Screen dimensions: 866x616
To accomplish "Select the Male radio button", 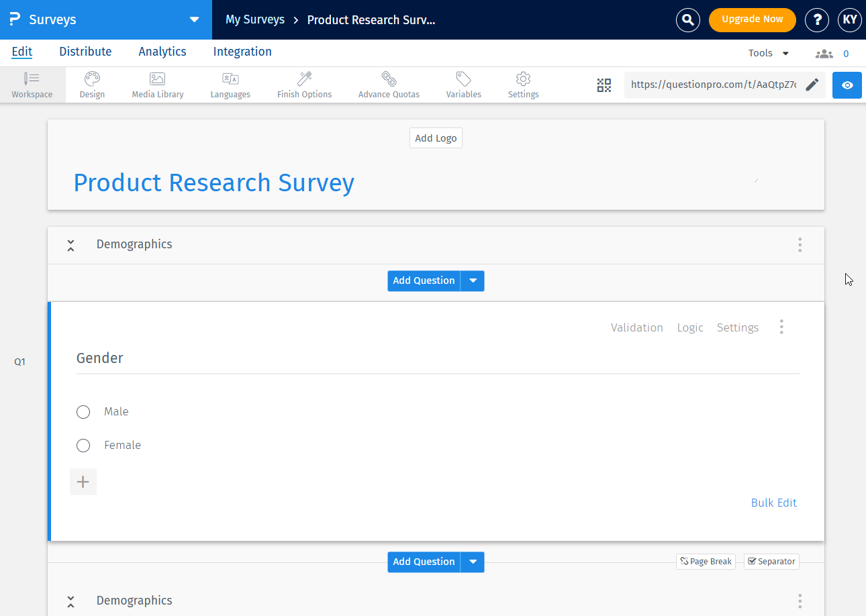I will click(83, 412).
